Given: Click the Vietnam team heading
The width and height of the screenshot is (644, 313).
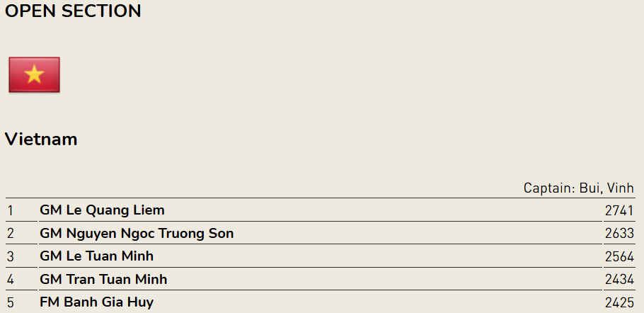Looking at the screenshot, I should pos(41,140).
